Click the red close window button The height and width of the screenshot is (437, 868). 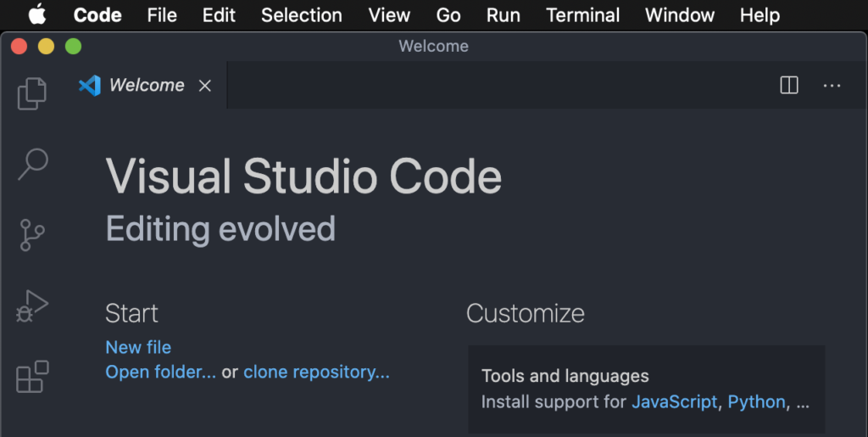click(19, 46)
